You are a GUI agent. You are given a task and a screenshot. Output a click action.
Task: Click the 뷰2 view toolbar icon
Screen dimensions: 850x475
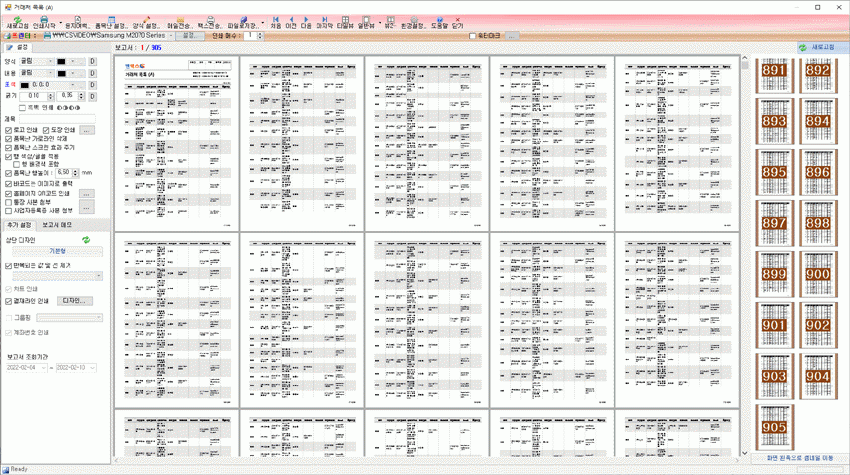pyautogui.click(x=390, y=23)
